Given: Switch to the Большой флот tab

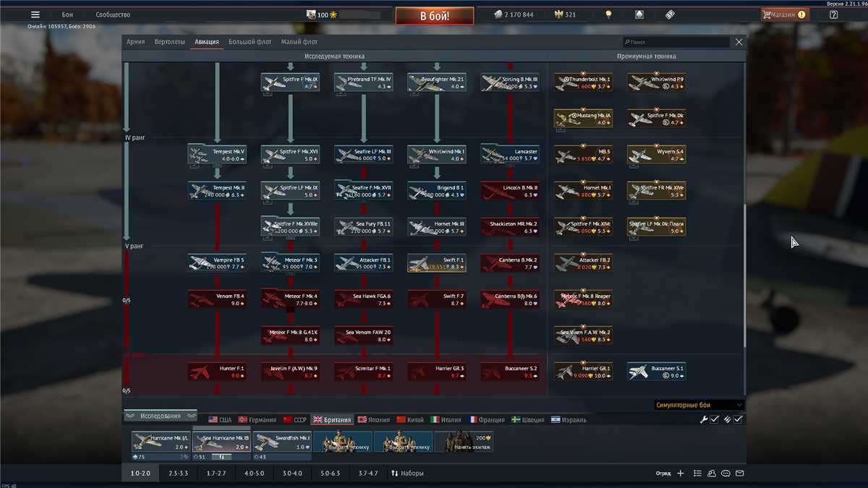Looking at the screenshot, I should pos(250,42).
